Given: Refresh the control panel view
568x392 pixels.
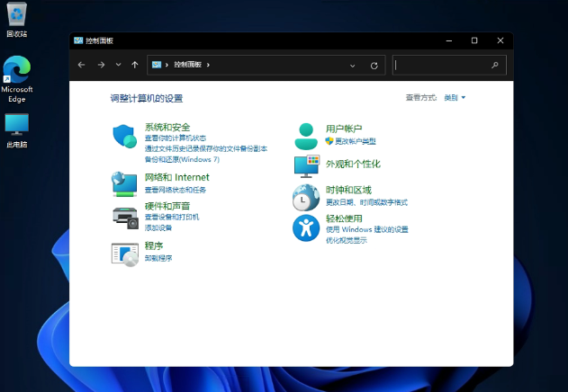Looking at the screenshot, I should click(374, 65).
